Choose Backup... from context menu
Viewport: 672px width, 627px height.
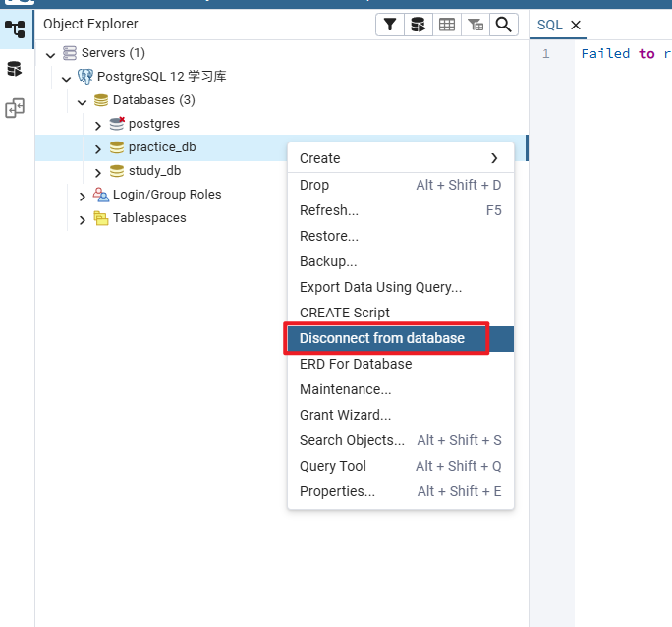pyautogui.click(x=401, y=261)
